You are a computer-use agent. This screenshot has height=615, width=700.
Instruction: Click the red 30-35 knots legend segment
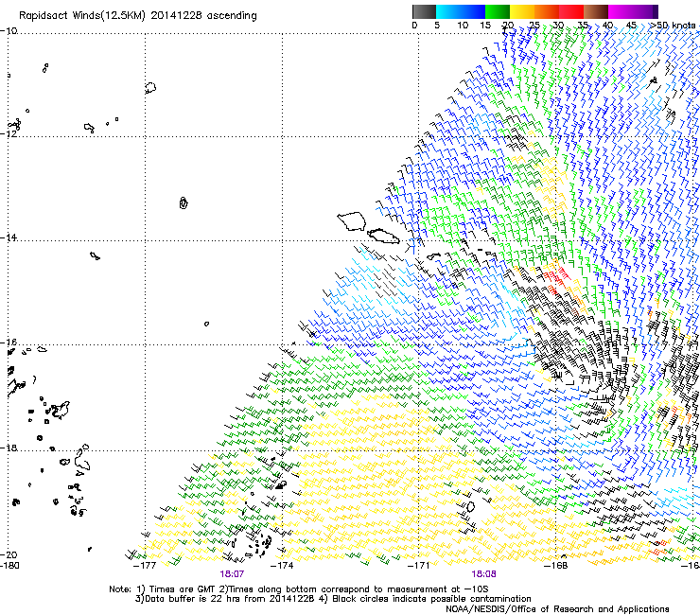[571, 11]
